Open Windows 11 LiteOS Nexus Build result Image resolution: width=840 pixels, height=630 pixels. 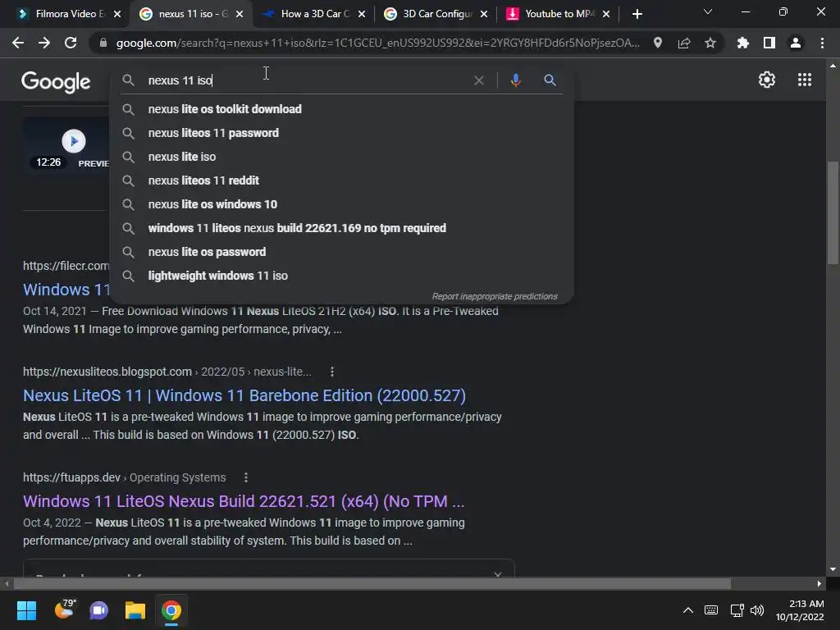point(244,501)
